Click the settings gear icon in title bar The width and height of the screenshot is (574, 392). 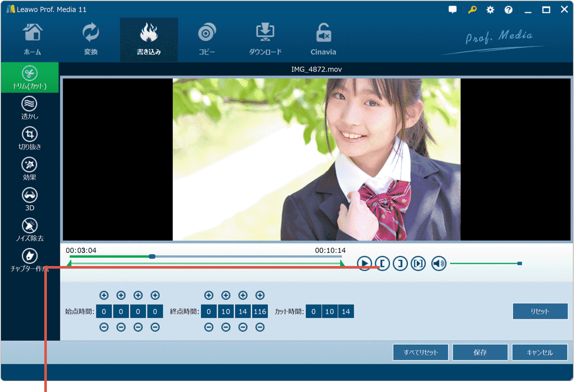[x=490, y=10]
